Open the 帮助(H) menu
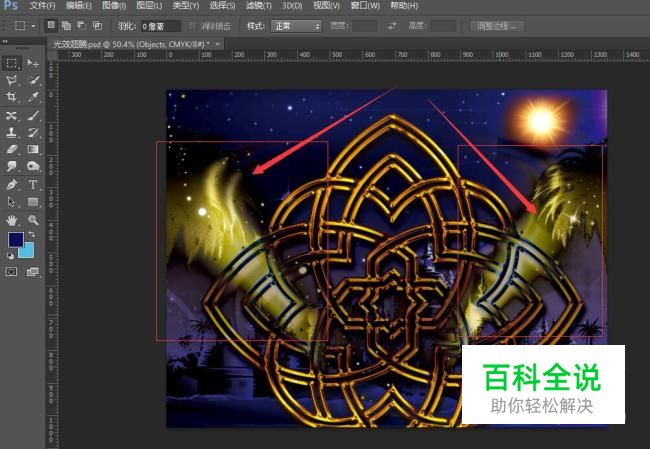The height and width of the screenshot is (449, 650). click(404, 6)
